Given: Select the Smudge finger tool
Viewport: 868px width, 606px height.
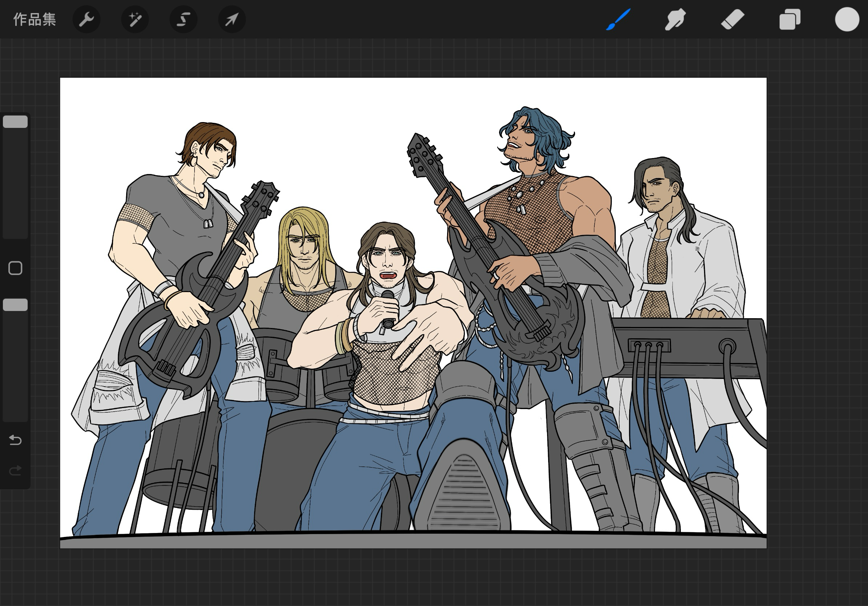Looking at the screenshot, I should (x=675, y=19).
